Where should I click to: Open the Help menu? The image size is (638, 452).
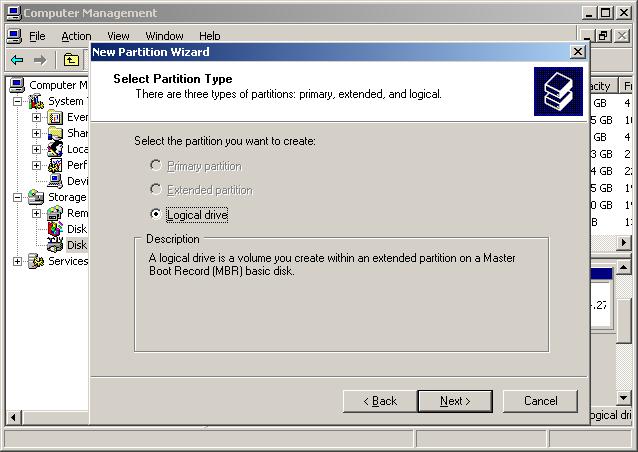210,36
